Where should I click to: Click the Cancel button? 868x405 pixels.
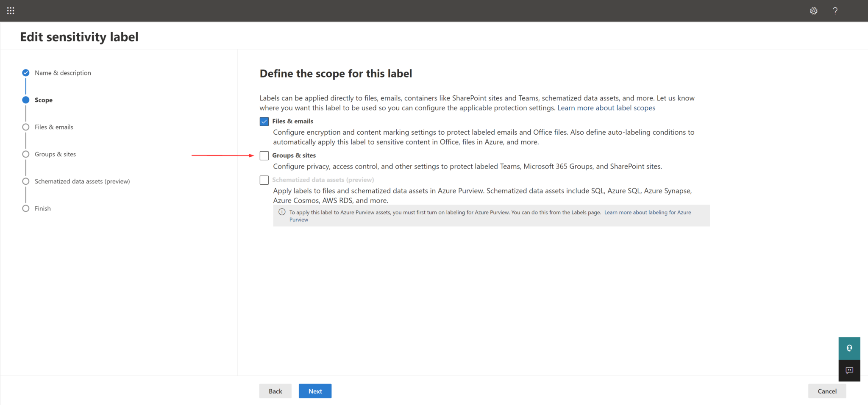(x=826, y=391)
